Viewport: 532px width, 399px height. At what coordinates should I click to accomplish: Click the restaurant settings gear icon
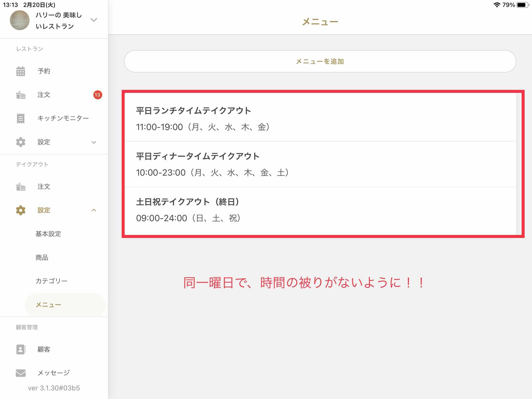[x=21, y=142]
